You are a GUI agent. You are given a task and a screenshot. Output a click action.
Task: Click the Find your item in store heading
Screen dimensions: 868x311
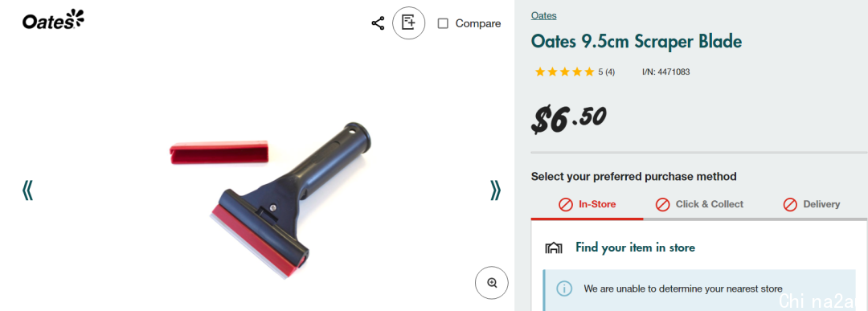635,248
